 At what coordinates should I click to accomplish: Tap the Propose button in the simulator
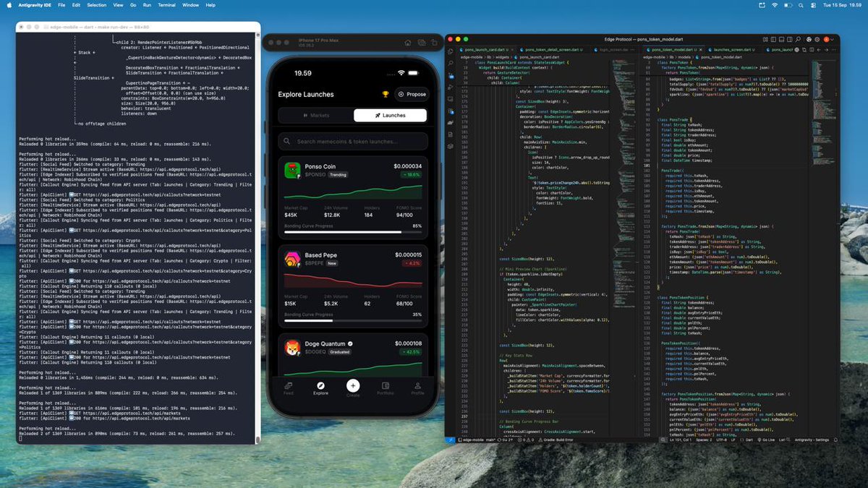point(412,94)
